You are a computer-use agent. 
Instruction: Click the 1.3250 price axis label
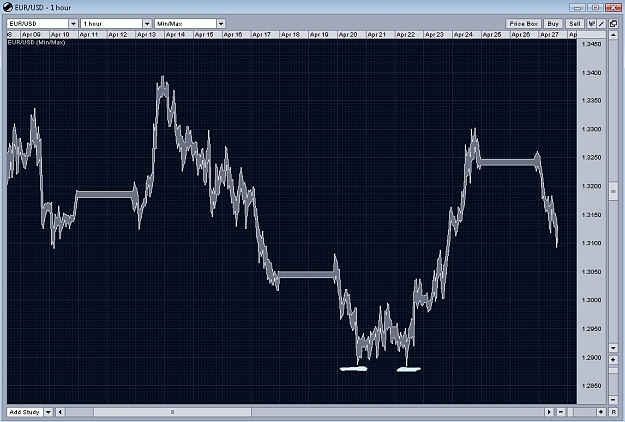592,158
